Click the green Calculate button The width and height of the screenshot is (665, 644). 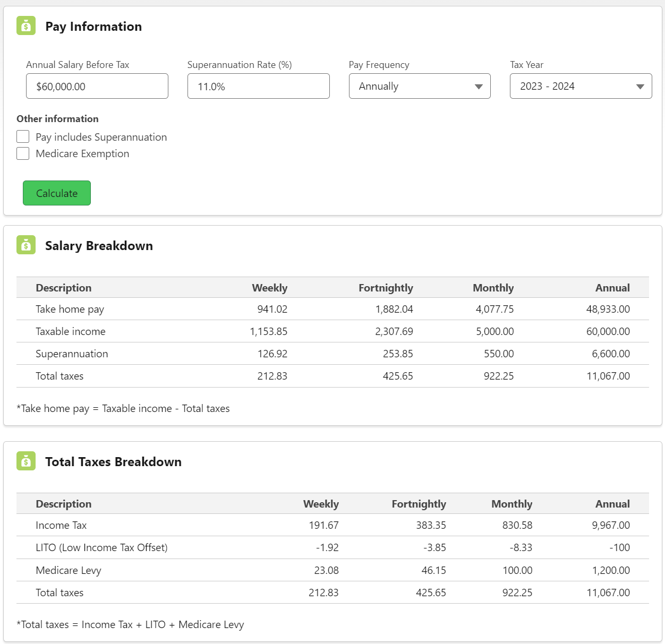click(57, 193)
